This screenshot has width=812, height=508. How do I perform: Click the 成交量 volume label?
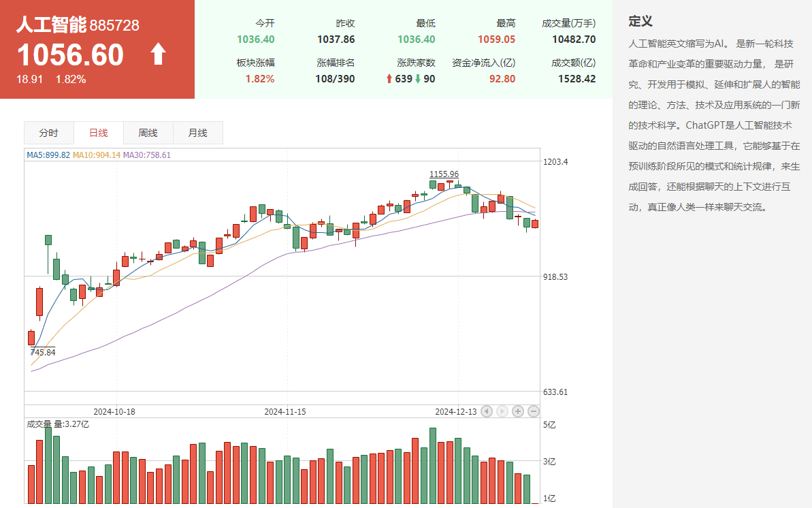point(39,424)
